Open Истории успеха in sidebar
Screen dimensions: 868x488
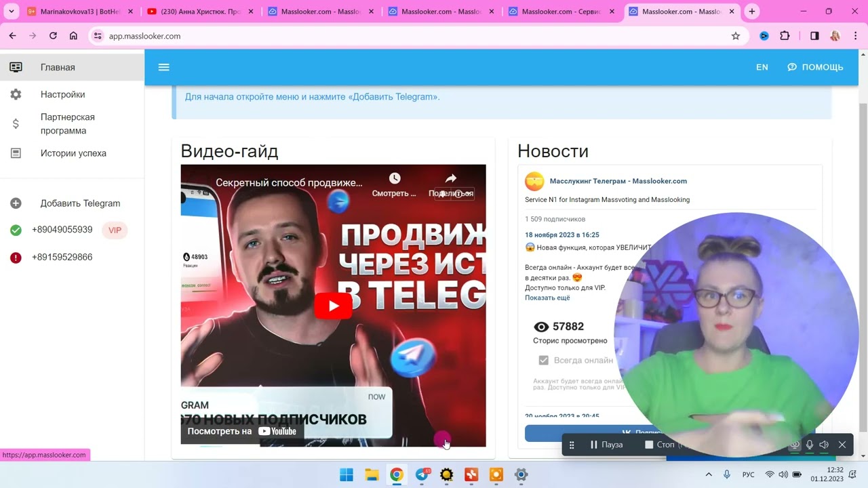[x=72, y=153]
